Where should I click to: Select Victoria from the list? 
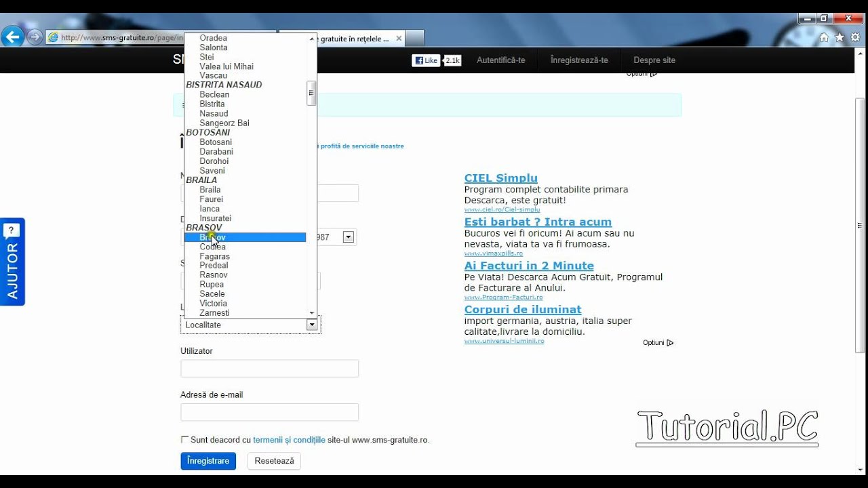pyautogui.click(x=213, y=303)
